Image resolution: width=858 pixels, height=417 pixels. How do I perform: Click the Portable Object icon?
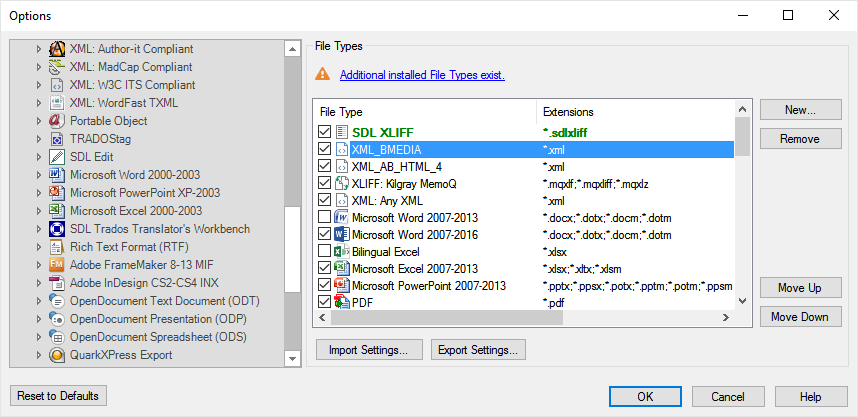57,121
